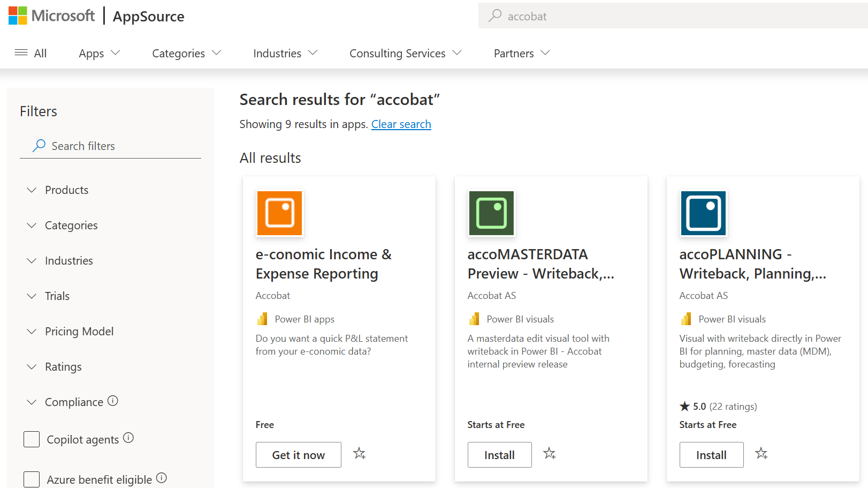868x488 pixels.
Task: Click the green accoMASTERDATA app icon
Action: [x=491, y=213]
